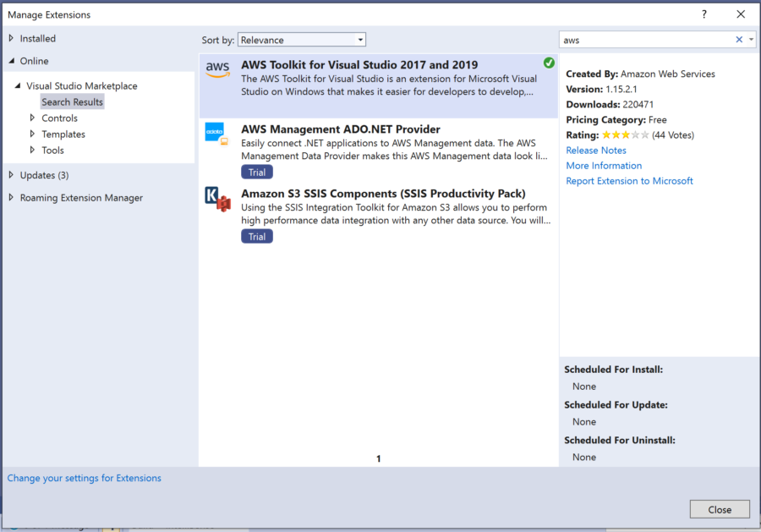Open the More Information link
This screenshot has width=761, height=532.
604,166
